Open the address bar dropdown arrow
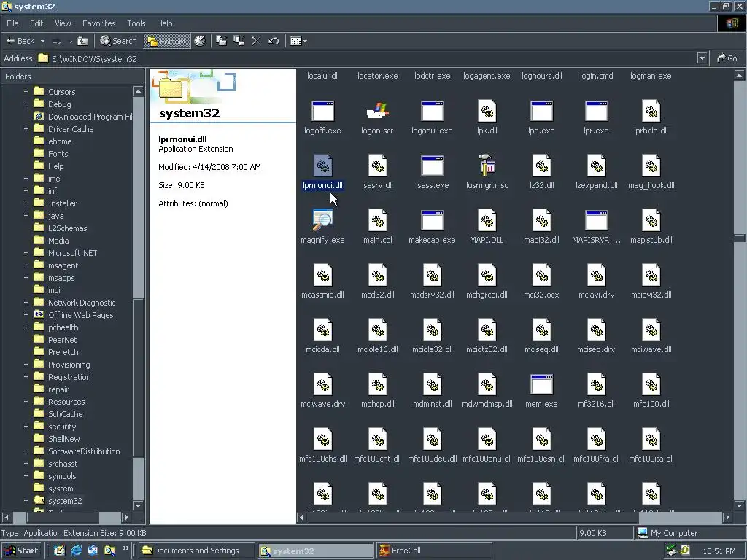The height and width of the screenshot is (560, 747). click(x=702, y=58)
